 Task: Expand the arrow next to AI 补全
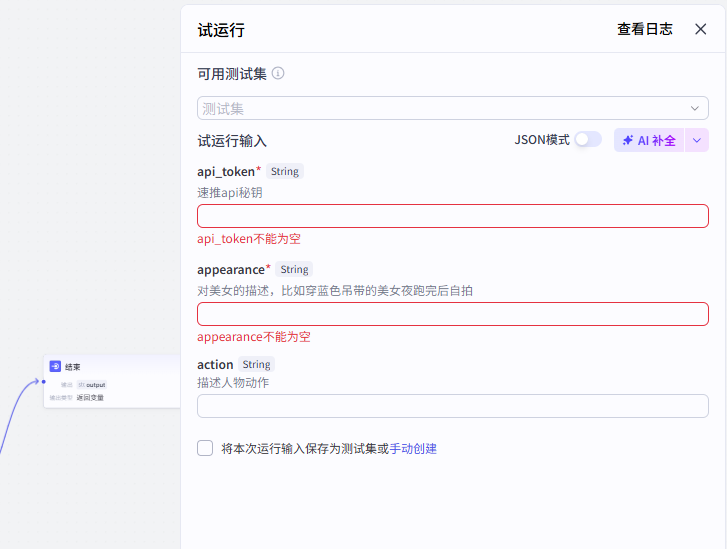[697, 140]
